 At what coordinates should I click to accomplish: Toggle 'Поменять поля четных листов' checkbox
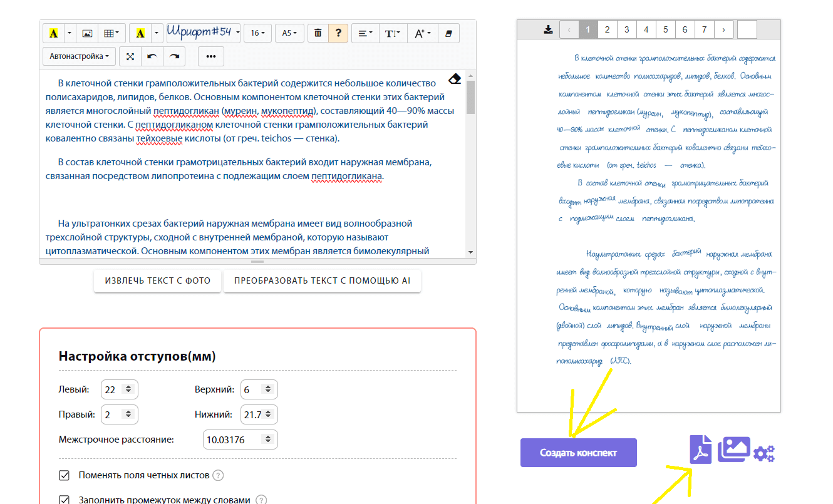point(64,475)
